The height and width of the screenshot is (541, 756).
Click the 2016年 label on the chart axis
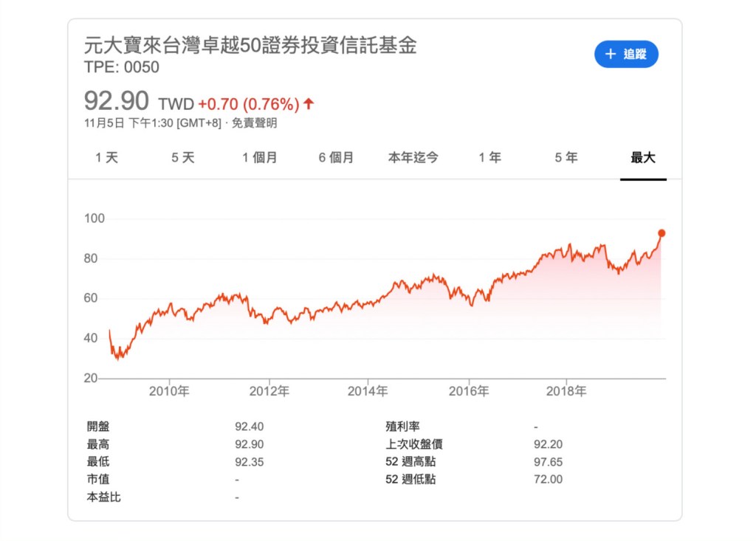pos(470,392)
